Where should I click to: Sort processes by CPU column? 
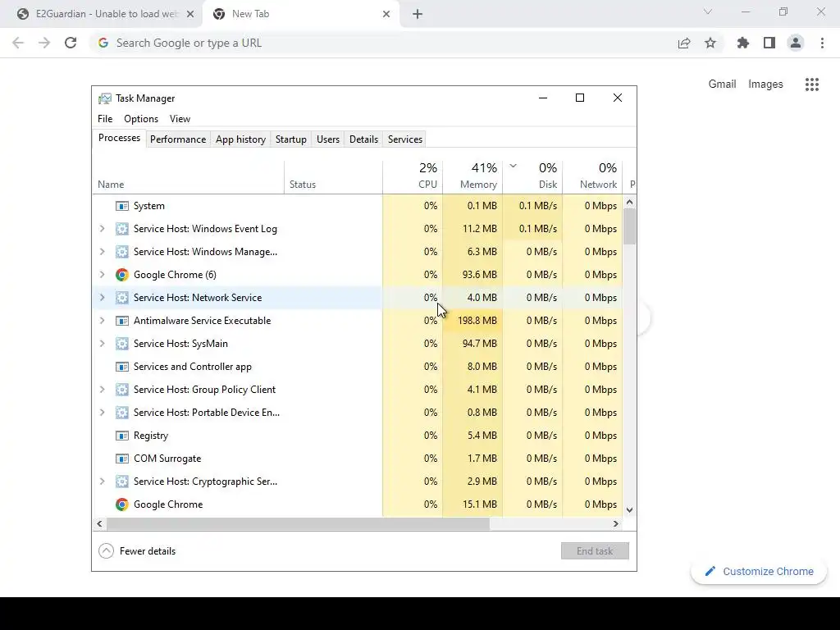[413, 177]
